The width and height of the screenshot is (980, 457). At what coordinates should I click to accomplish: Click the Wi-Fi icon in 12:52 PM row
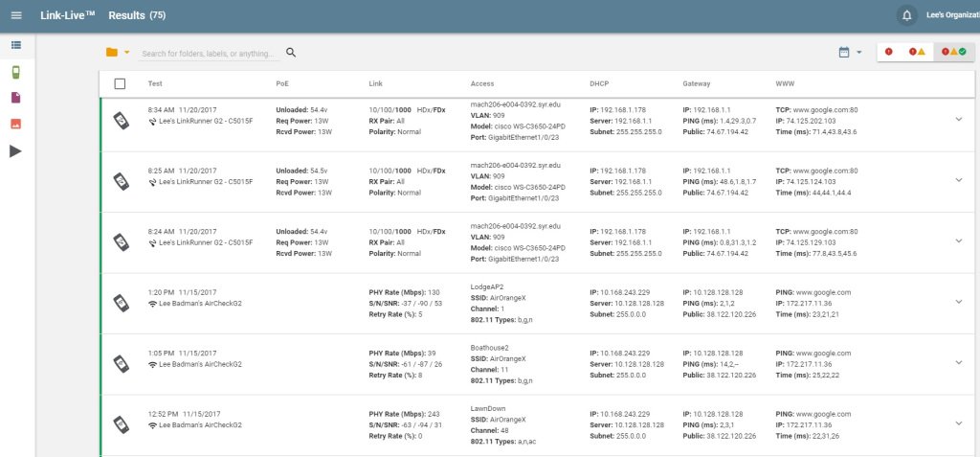pyautogui.click(x=152, y=425)
